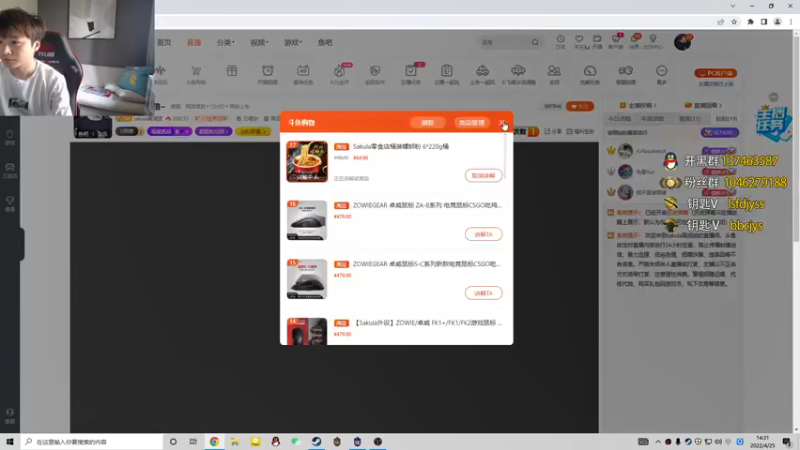Screen dimensions: 800x450
Task: Click the Windows taskbar search box
Action: (x=92, y=442)
